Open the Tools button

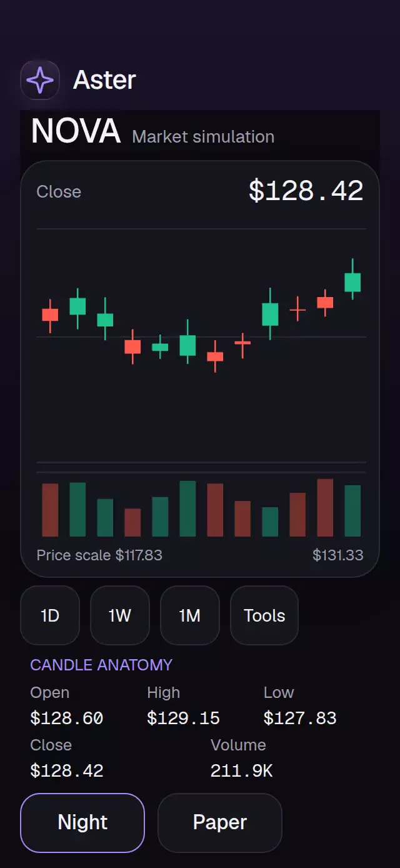pyautogui.click(x=264, y=615)
